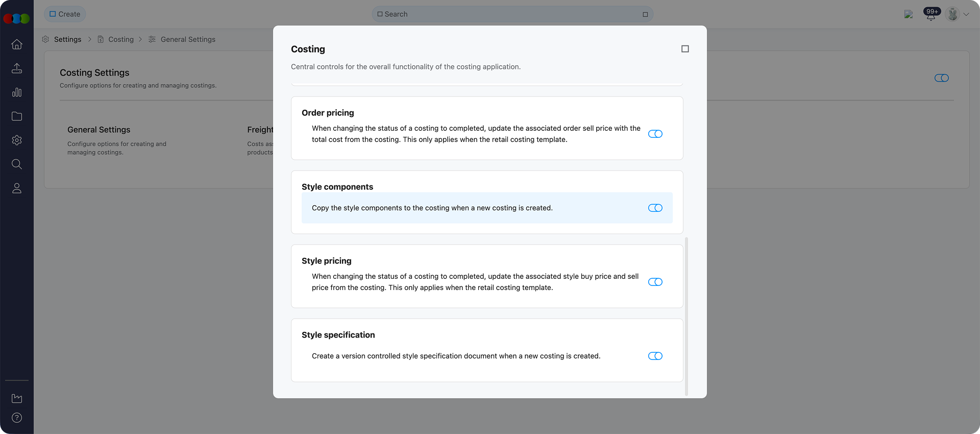Viewport: 980px width, 434px height.
Task: Focus the Search input field
Action: [x=512, y=14]
